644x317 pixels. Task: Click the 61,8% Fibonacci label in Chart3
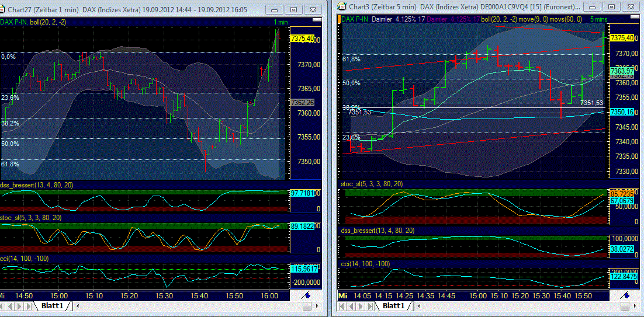pos(352,59)
